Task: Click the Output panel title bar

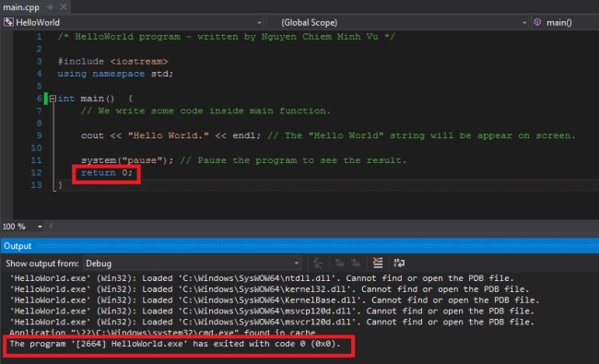Action: point(299,246)
